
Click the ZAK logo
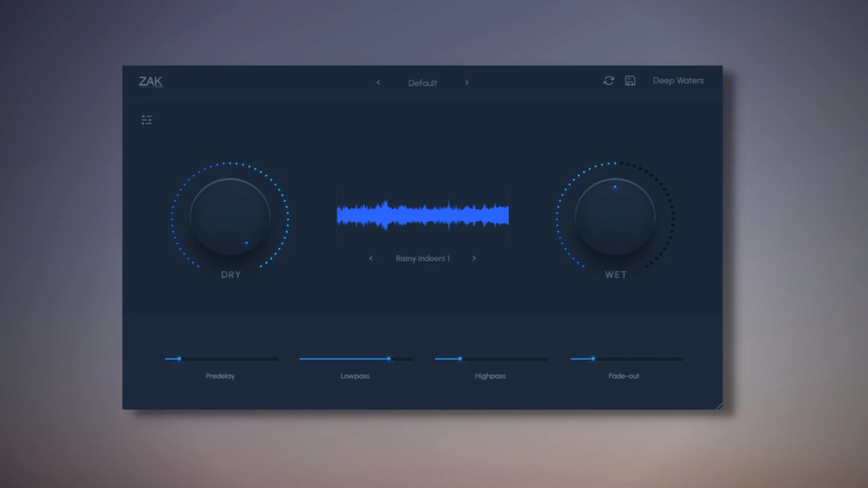coord(151,82)
